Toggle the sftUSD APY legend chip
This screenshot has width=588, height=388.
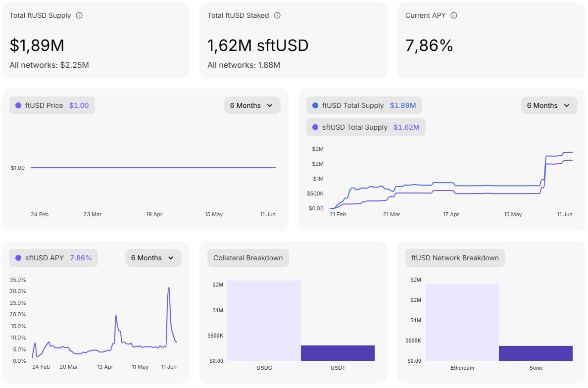(x=53, y=258)
